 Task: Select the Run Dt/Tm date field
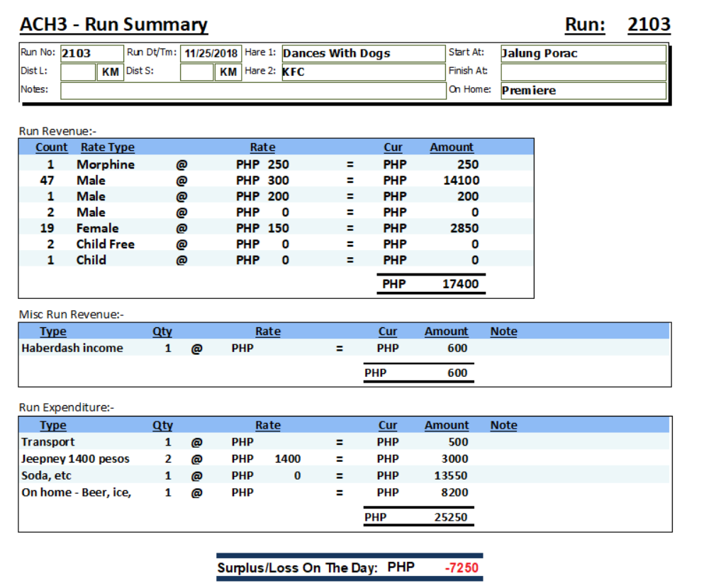click(211, 54)
